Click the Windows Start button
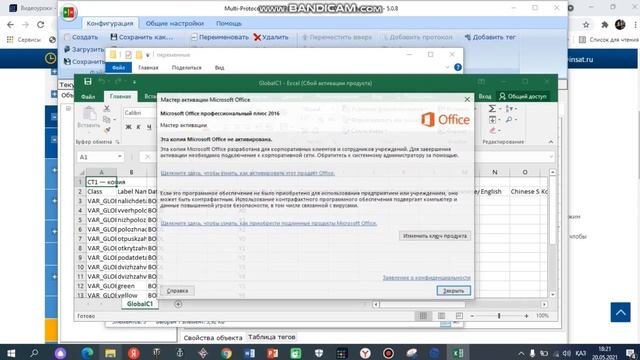The height and width of the screenshot is (360, 640). (11, 353)
